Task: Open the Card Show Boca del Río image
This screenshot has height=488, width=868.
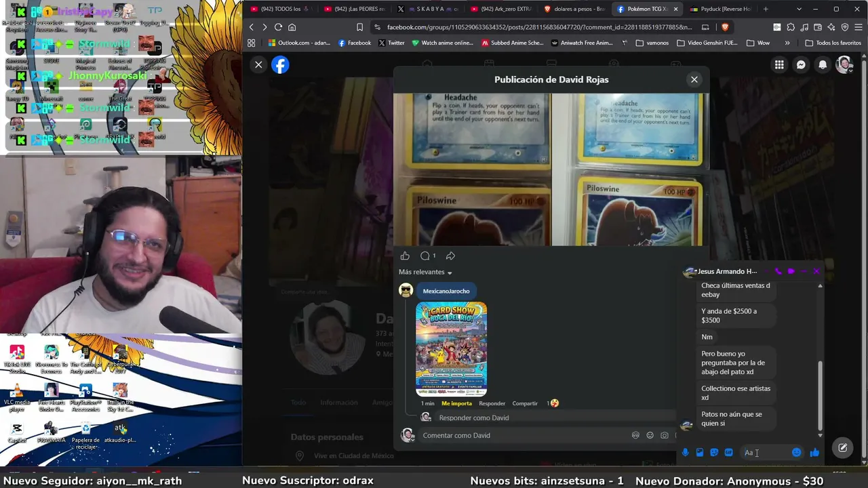Action: coord(451,348)
